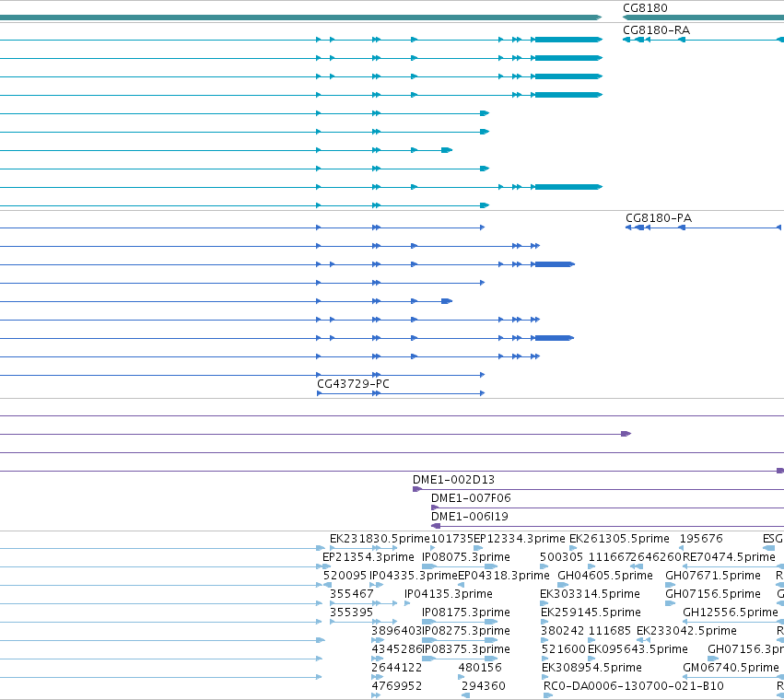Select the DME1-007F06 feature label
784x700 pixels.
tap(471, 498)
